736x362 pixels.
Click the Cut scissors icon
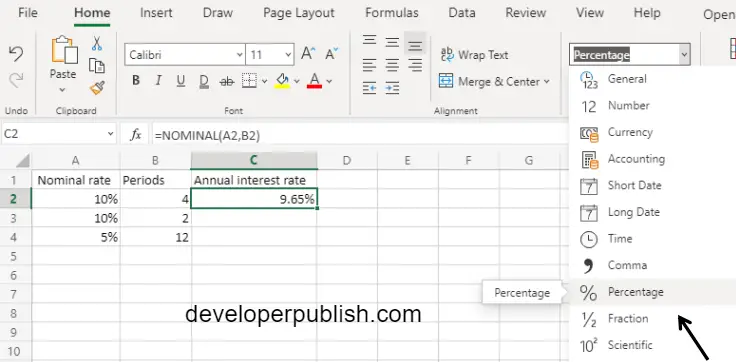(97, 44)
